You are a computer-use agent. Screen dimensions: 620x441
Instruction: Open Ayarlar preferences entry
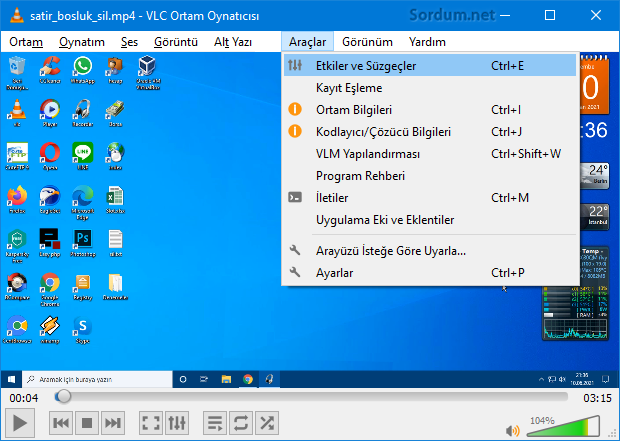(x=430, y=273)
